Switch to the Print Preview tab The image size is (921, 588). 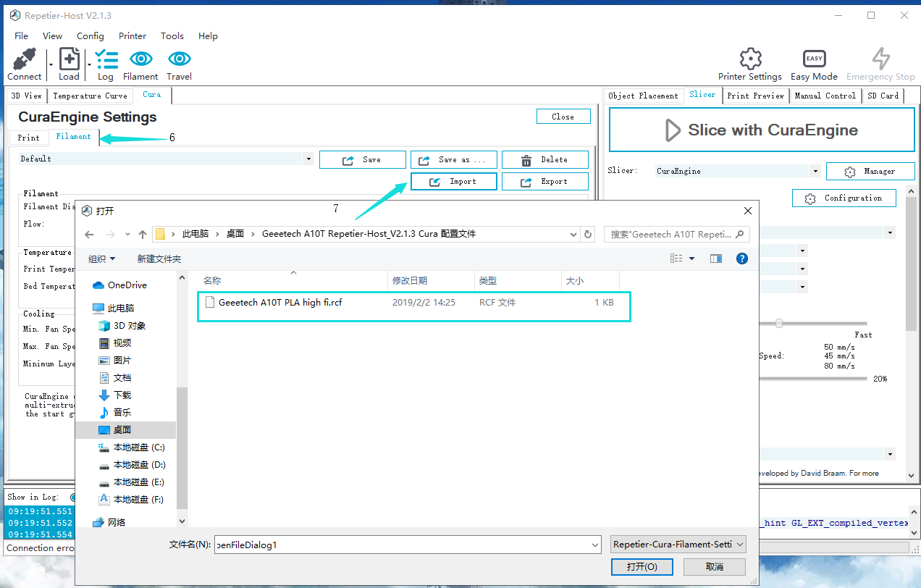[755, 96]
